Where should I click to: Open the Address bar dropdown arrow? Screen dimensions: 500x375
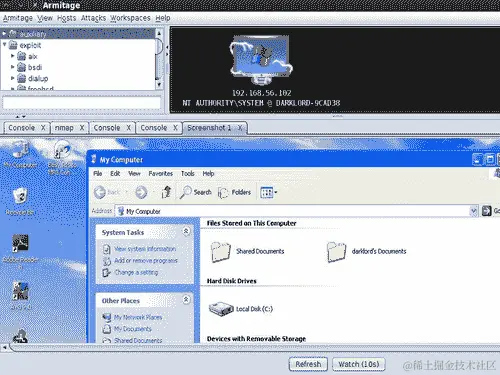pyautogui.click(x=473, y=211)
